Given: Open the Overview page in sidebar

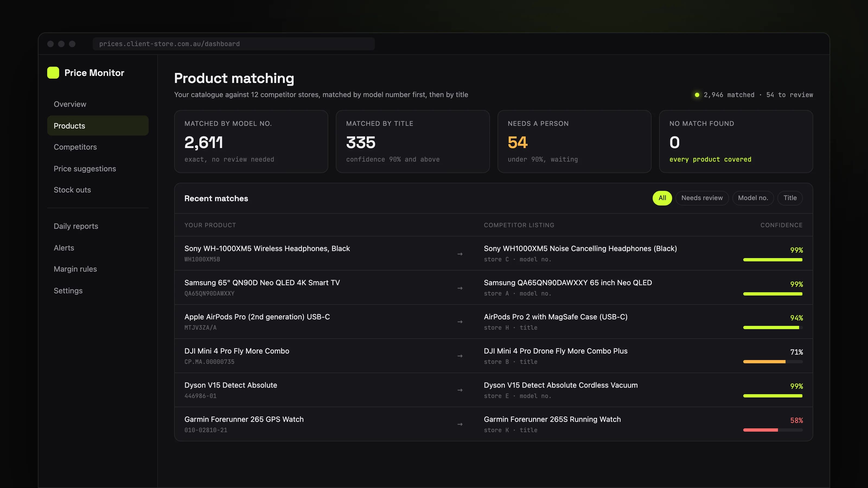Looking at the screenshot, I should [98, 104].
